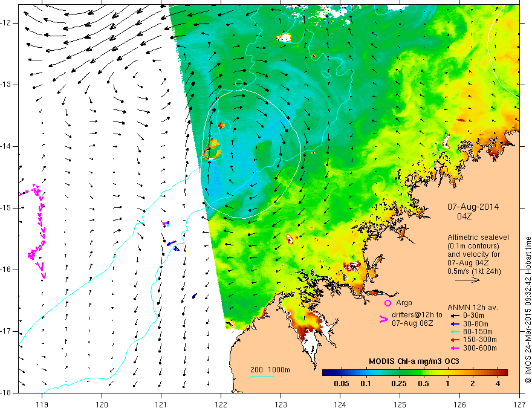The image size is (532, 411).
Task: Click the latitude label '-16'
Action: (6, 270)
